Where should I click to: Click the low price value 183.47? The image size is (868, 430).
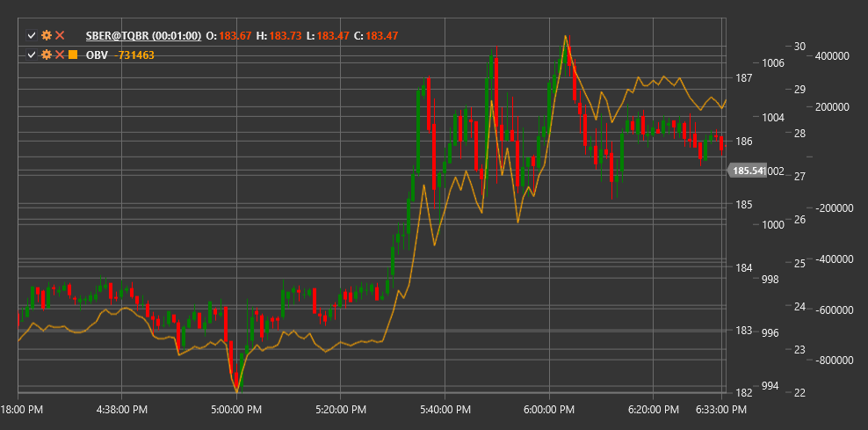333,36
